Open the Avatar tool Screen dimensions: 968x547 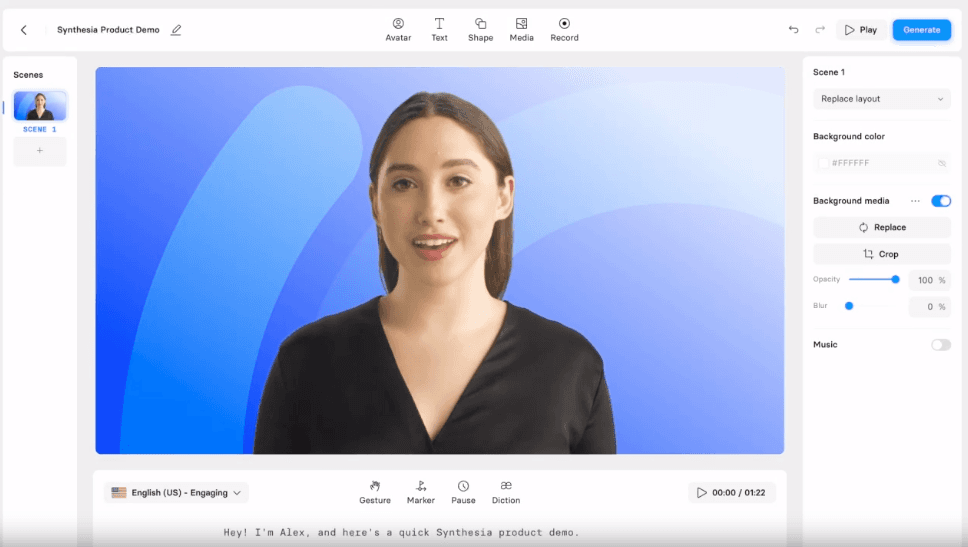[x=398, y=29]
